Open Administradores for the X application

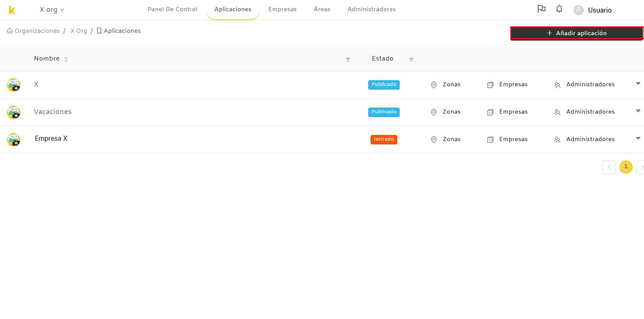(x=591, y=84)
